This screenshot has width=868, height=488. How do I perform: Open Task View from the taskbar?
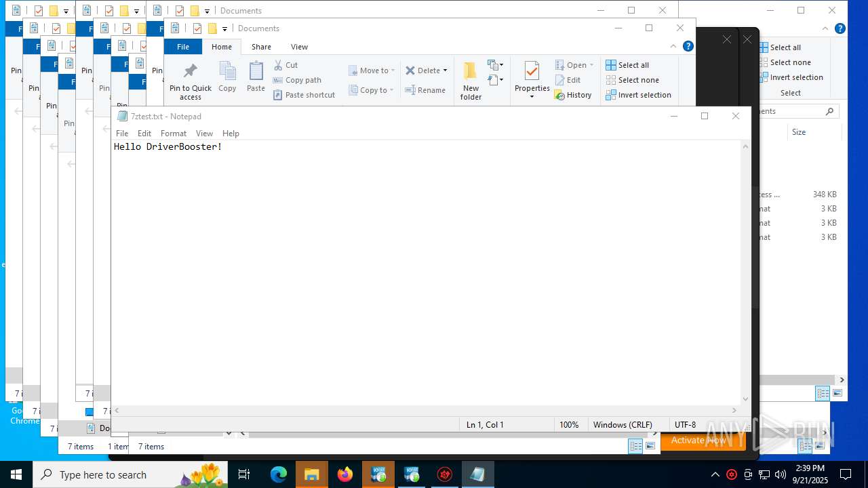244,474
